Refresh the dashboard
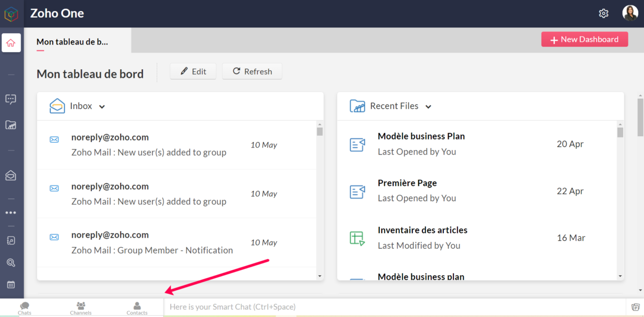This screenshot has width=644, height=317. (252, 71)
